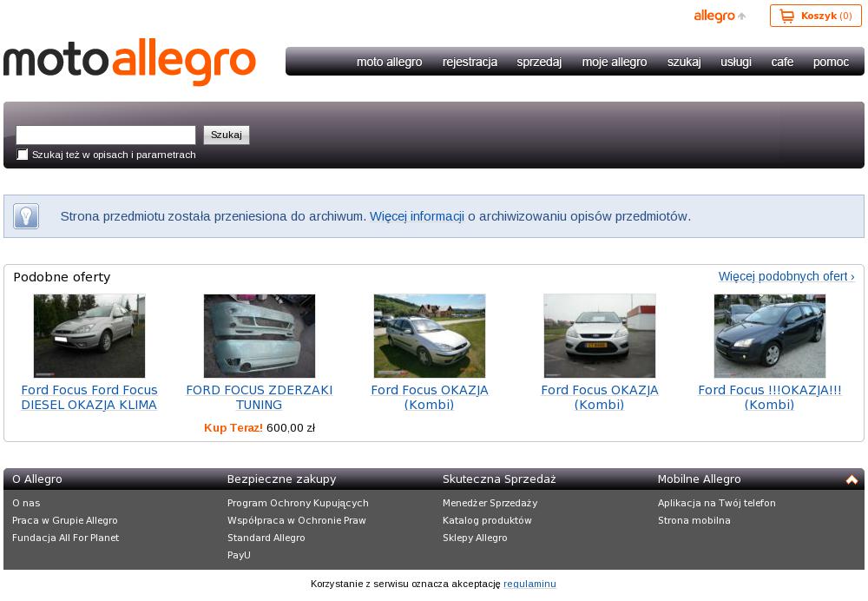This screenshot has height=601, width=868.
Task: Click the Mobilne Allegro footer heading
Action: (x=699, y=479)
